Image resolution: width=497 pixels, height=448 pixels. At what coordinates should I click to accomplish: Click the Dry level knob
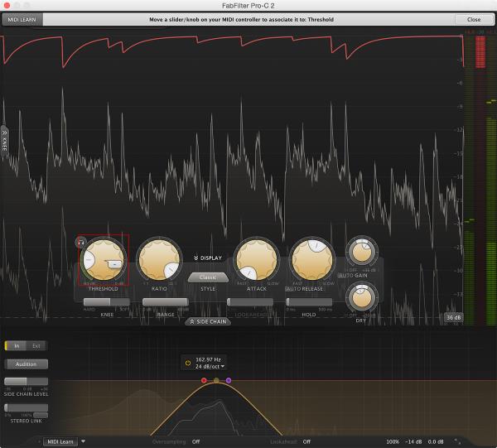click(361, 296)
